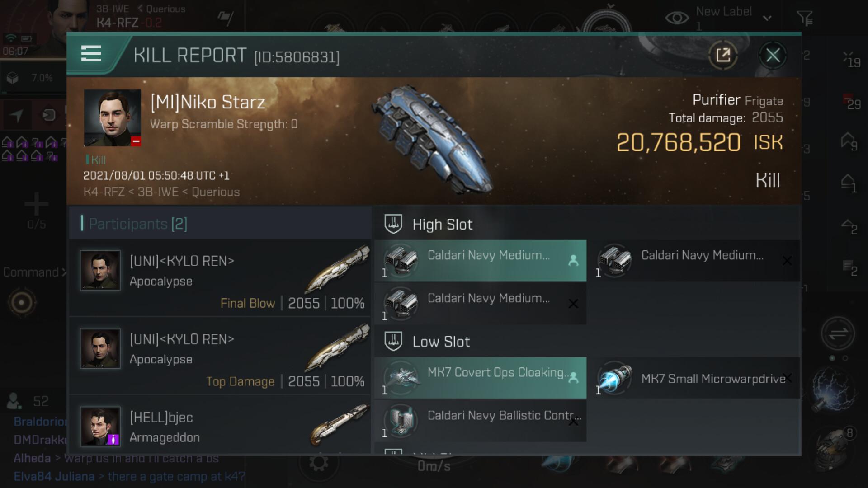Click the local chat member count icon

coord(14,401)
